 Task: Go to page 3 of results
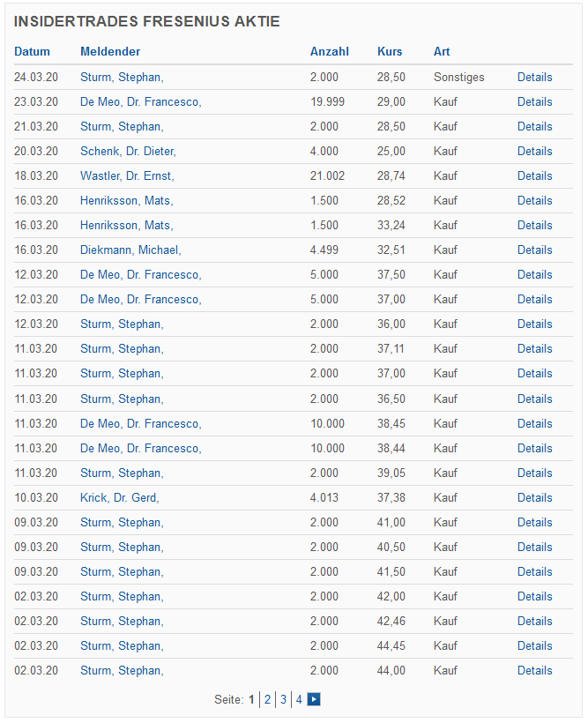283,699
